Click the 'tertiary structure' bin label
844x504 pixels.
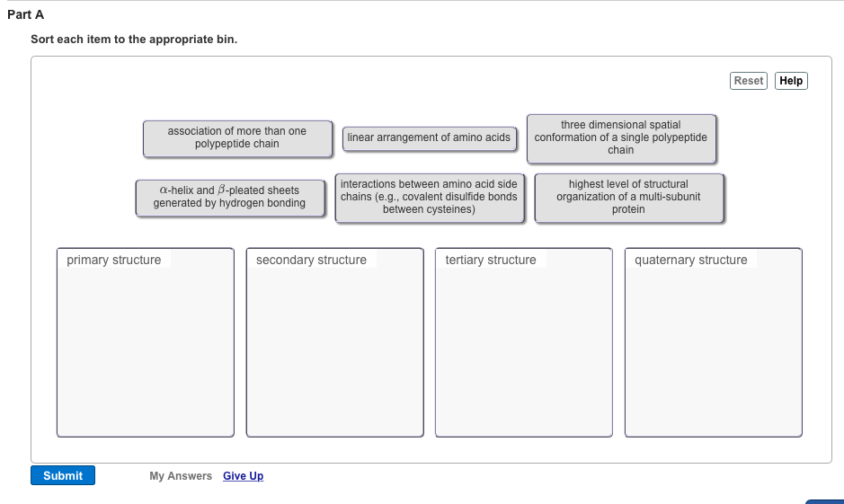click(491, 261)
